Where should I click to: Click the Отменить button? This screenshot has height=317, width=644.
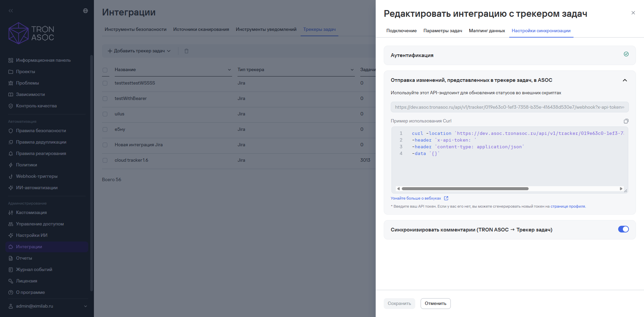435,304
